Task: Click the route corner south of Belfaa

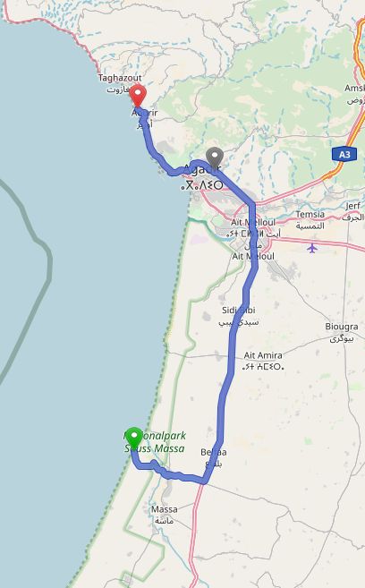Action: click(205, 481)
